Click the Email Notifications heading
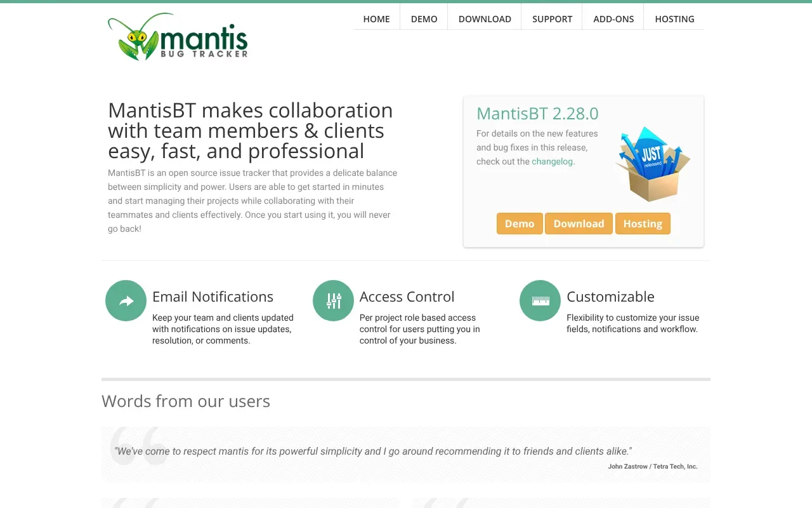Screen dimensions: 812x508 213,297
